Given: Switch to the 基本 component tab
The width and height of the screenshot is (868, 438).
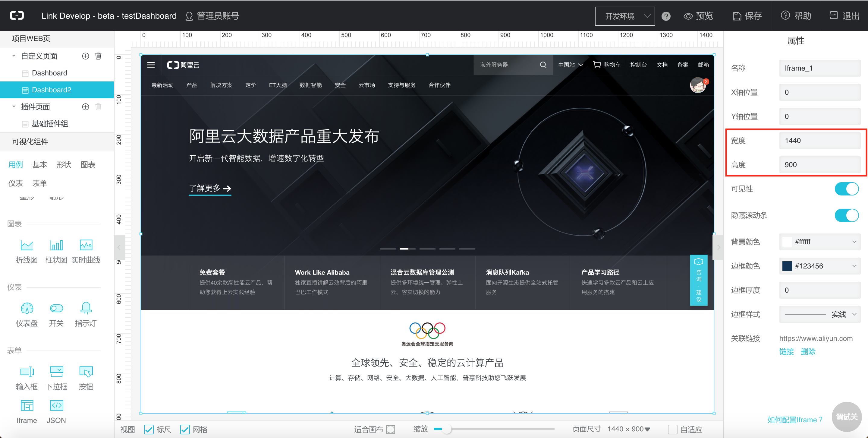Looking at the screenshot, I should pyautogui.click(x=39, y=164).
